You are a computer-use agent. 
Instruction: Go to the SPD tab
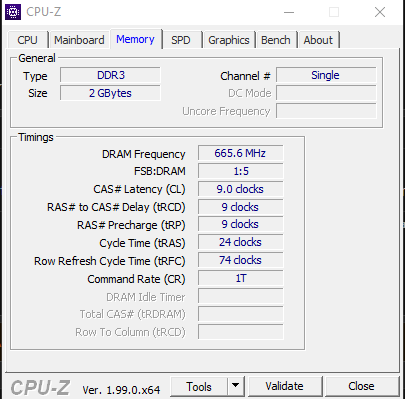pyautogui.click(x=181, y=40)
